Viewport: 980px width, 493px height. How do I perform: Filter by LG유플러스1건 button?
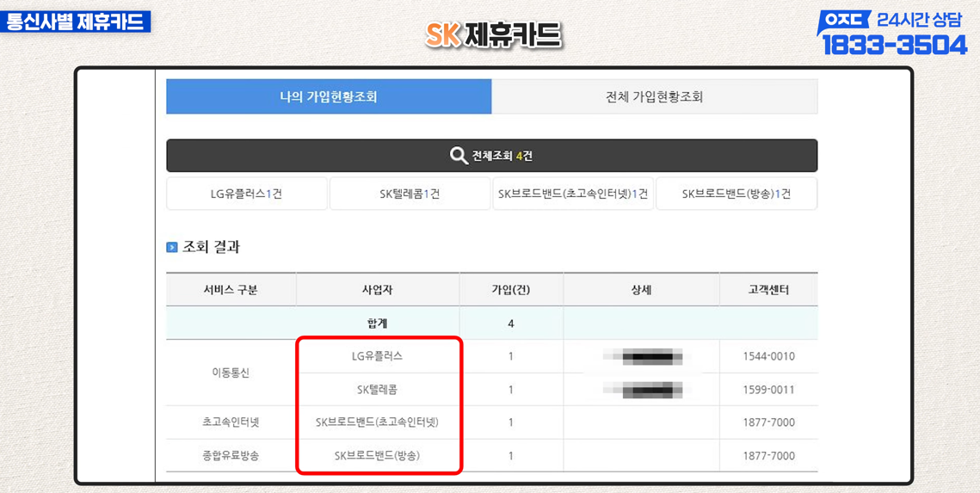[246, 194]
